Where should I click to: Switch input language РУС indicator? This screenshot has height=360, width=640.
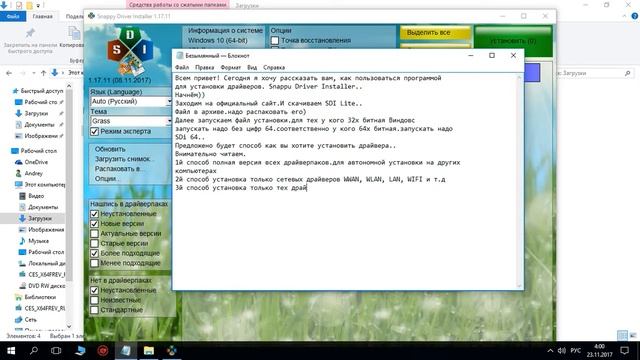click(x=576, y=351)
